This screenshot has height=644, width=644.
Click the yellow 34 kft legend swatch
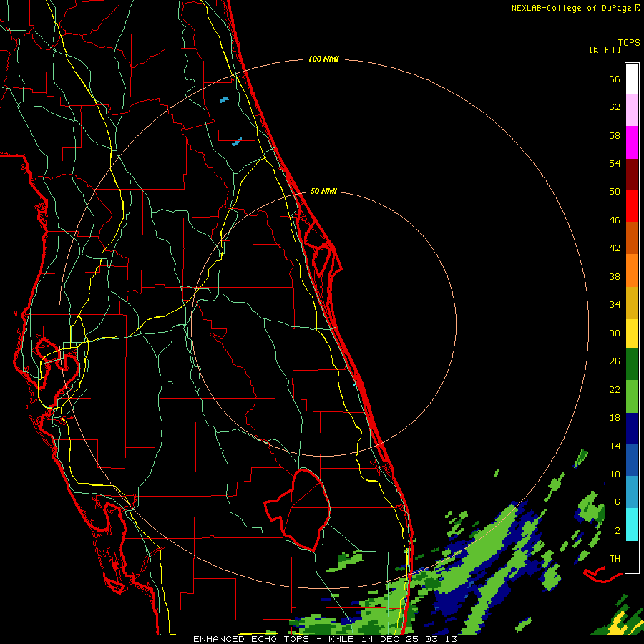[x=632, y=333]
